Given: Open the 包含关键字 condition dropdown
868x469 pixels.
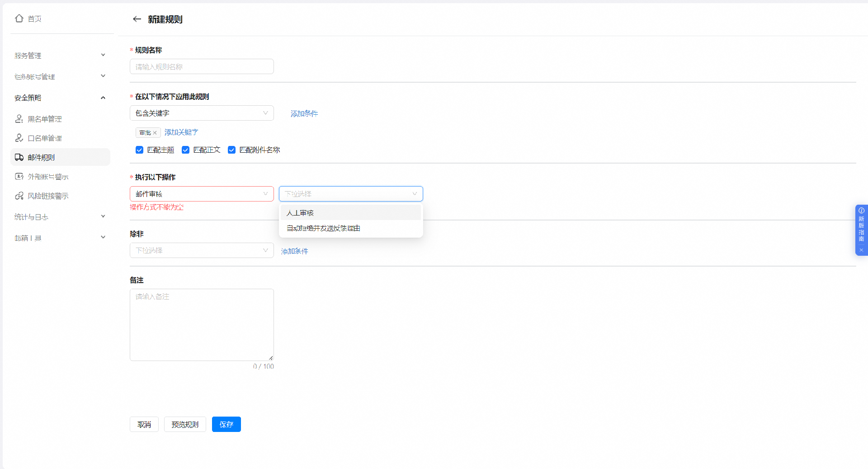Looking at the screenshot, I should 202,113.
